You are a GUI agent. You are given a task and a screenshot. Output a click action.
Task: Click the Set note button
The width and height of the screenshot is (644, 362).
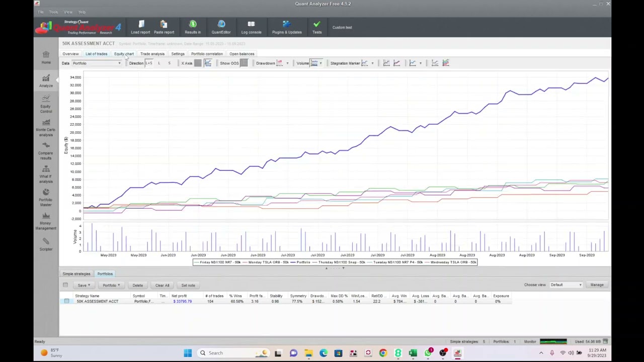click(x=188, y=285)
